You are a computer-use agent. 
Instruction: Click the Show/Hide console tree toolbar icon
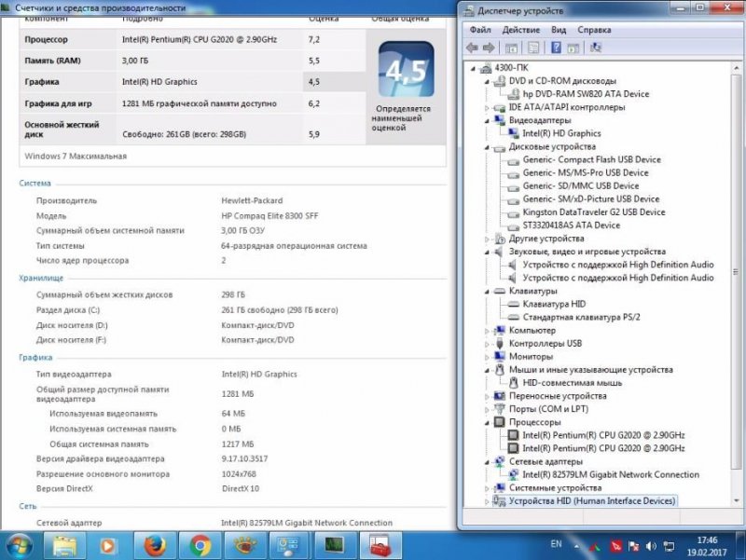[x=510, y=48]
